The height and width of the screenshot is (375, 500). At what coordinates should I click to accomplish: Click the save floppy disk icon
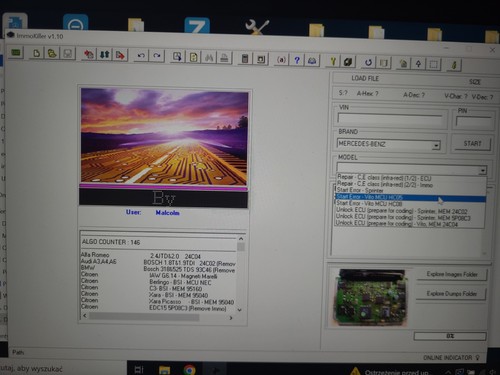pos(68,54)
